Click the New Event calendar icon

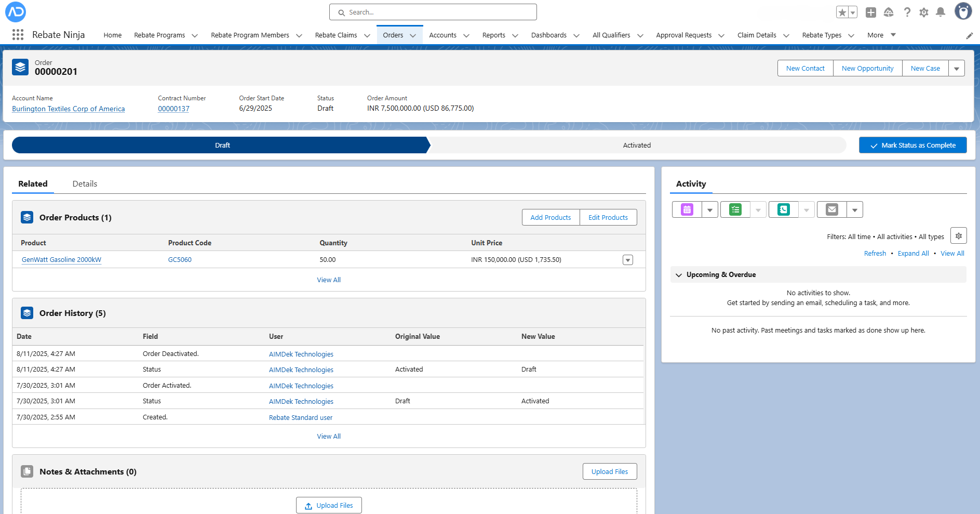(687, 209)
